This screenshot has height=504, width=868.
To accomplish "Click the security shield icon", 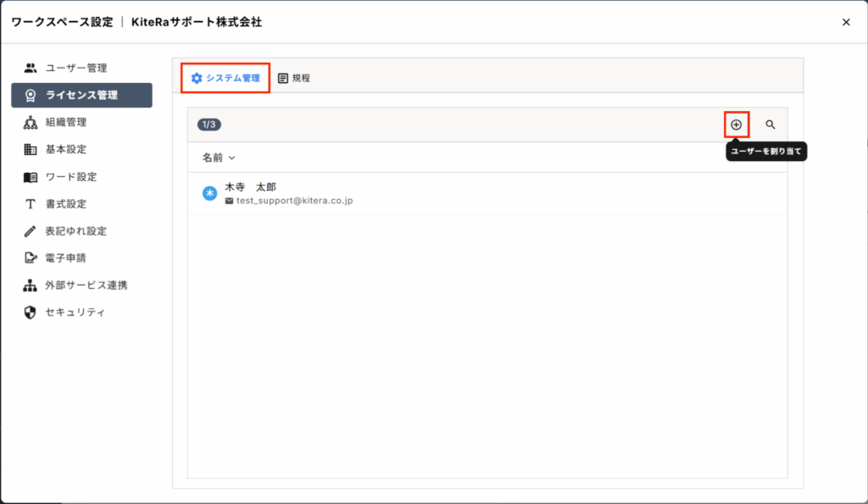I will (31, 313).
